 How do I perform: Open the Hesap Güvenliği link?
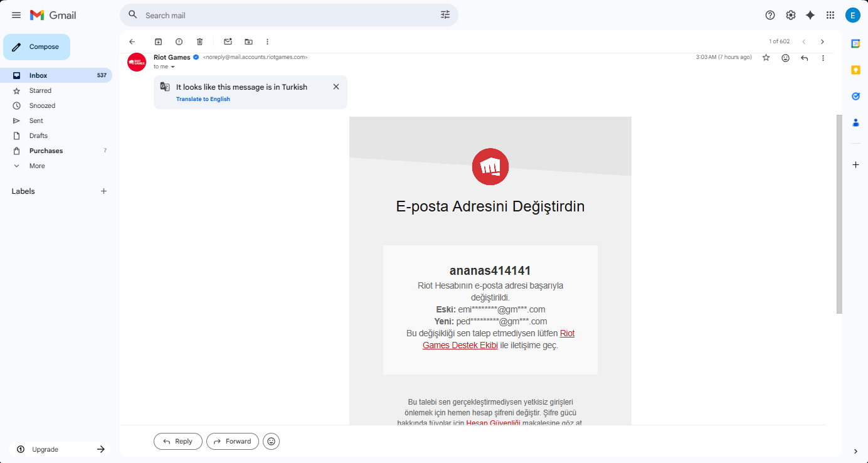pyautogui.click(x=493, y=423)
